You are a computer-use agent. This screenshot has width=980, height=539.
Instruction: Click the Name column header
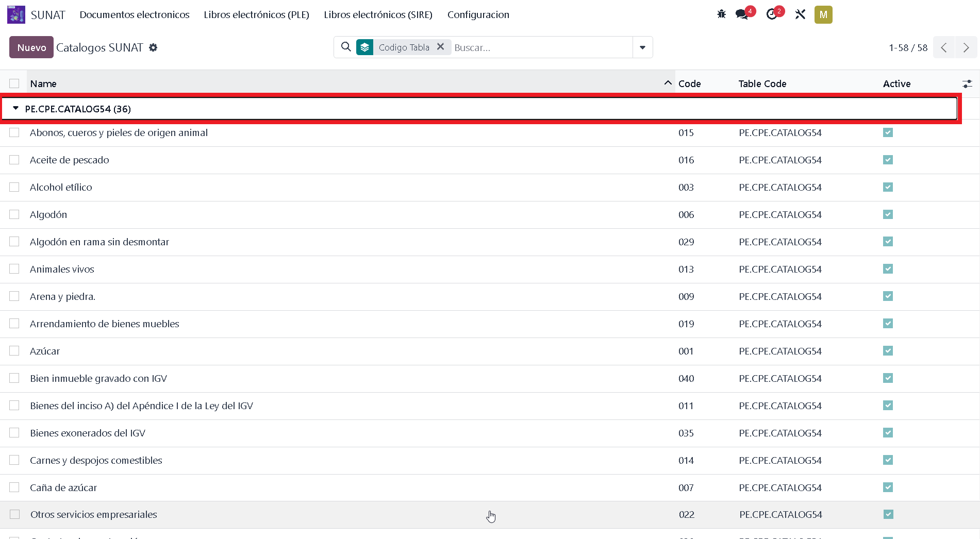pos(43,83)
